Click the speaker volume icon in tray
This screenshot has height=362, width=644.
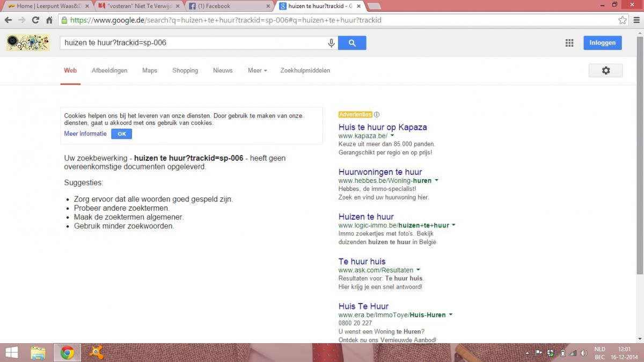[x=584, y=353]
